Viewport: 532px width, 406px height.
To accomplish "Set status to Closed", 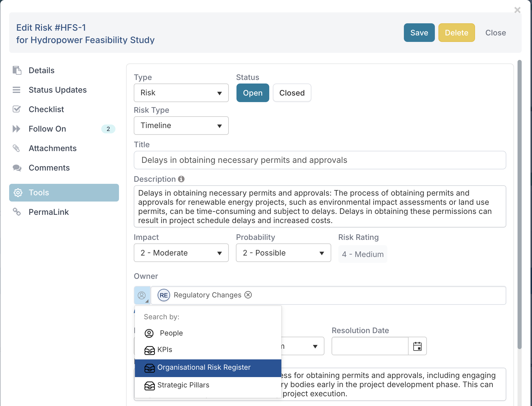I will pyautogui.click(x=292, y=93).
